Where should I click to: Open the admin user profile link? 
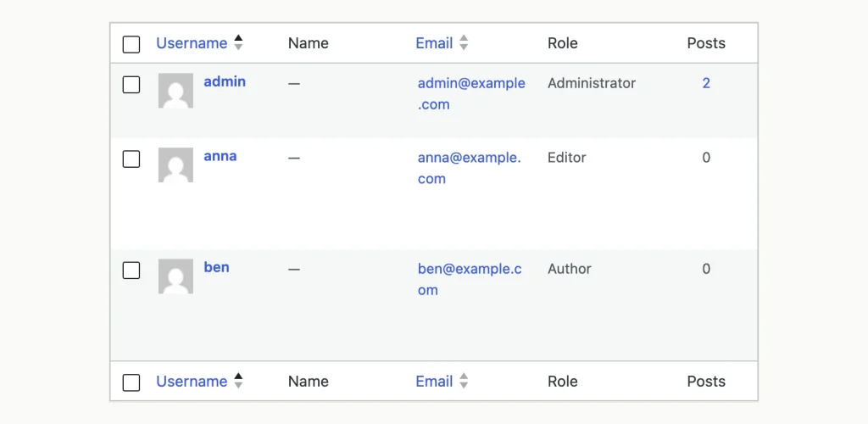225,81
